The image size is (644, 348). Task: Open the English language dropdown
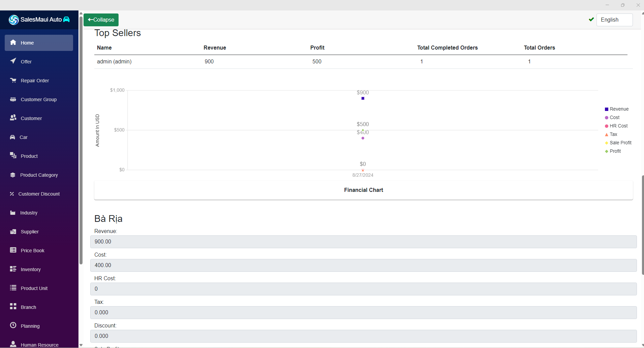click(614, 20)
